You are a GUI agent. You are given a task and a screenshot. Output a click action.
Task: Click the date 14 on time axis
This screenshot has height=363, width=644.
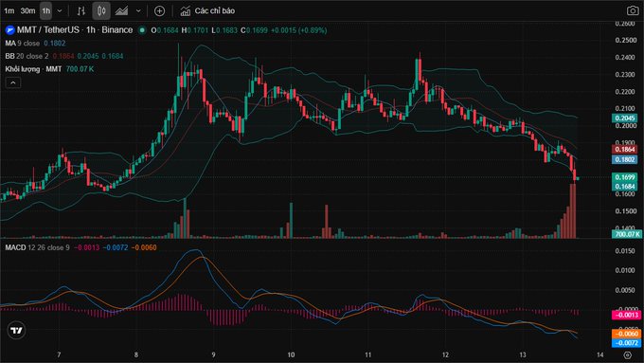coord(600,354)
